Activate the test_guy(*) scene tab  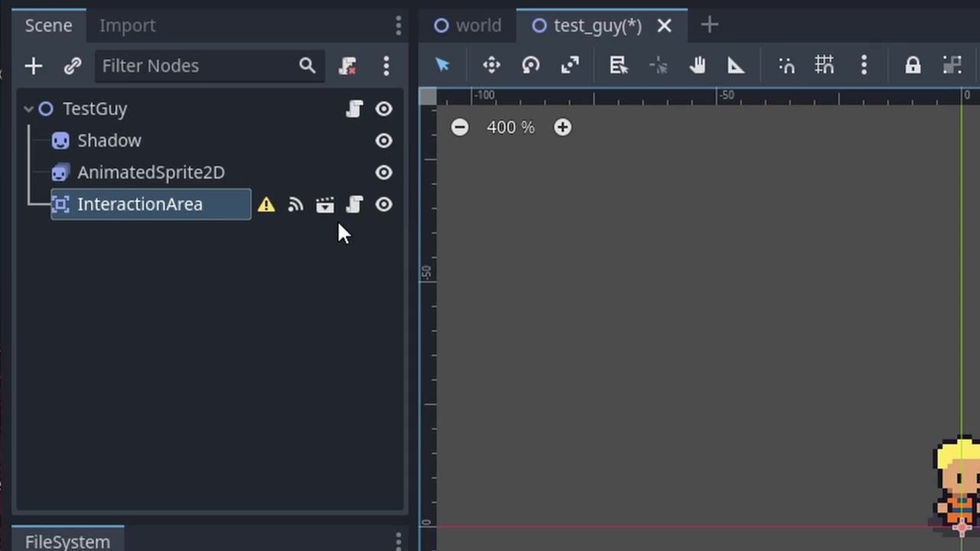pyautogui.click(x=598, y=25)
